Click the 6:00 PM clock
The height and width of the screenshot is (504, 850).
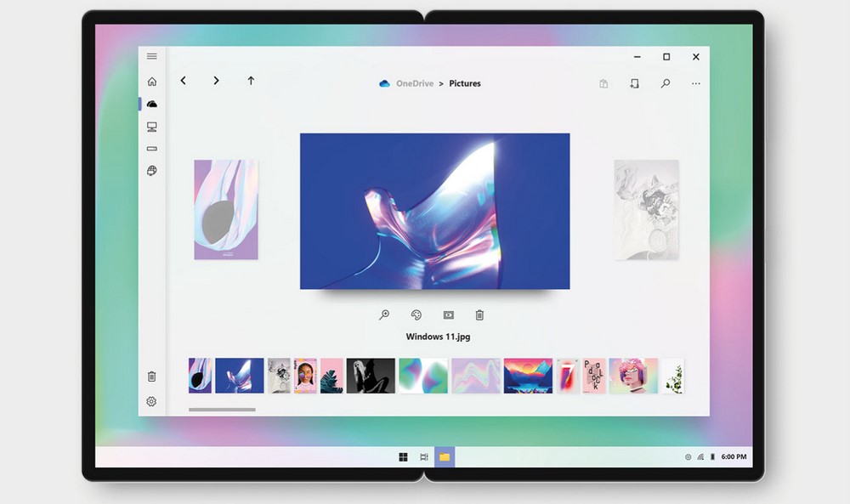point(734,457)
